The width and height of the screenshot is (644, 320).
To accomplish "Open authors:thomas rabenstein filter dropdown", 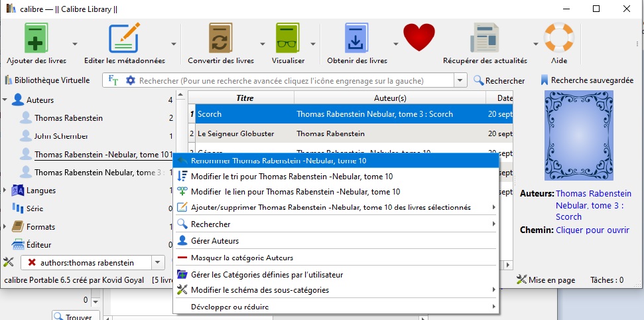I will pyautogui.click(x=157, y=262).
